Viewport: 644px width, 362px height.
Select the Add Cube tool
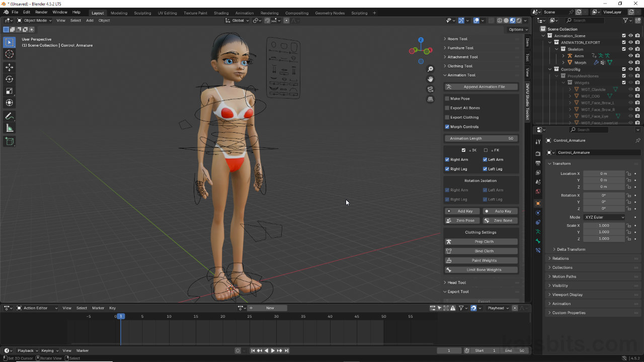coord(9,141)
